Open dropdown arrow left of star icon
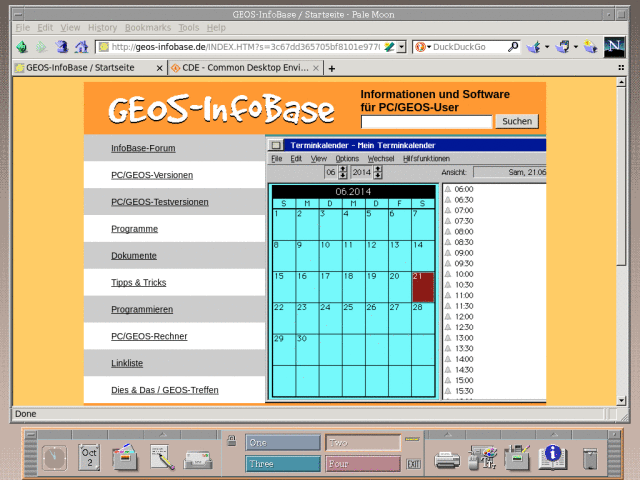The image size is (640, 480). tap(576, 47)
